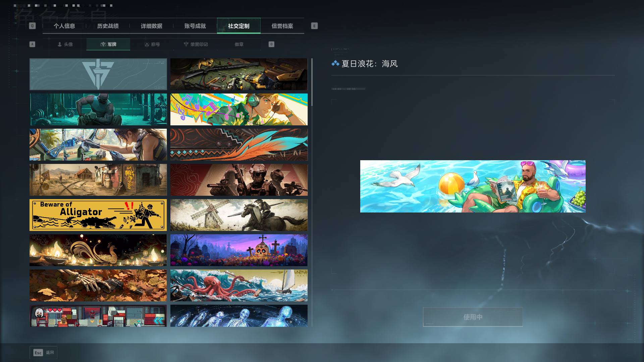Click the blue rarity diamond icon by 夏日浪花
Viewport: 644px width, 362px height.
335,63
